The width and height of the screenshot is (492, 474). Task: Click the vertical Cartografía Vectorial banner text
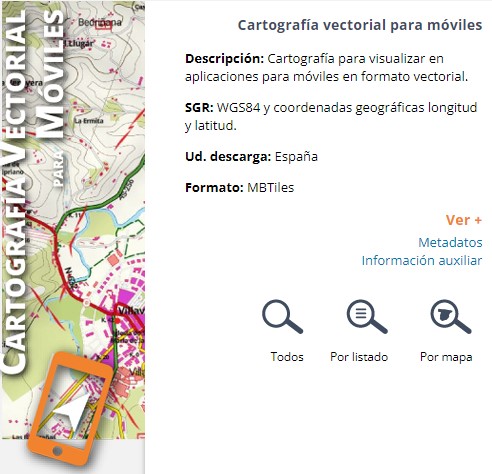point(14,193)
